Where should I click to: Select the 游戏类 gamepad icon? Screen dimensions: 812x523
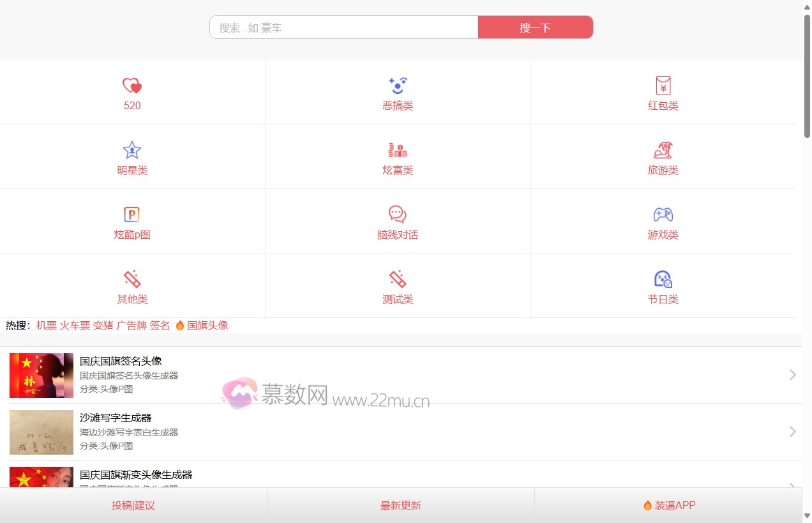coord(663,215)
